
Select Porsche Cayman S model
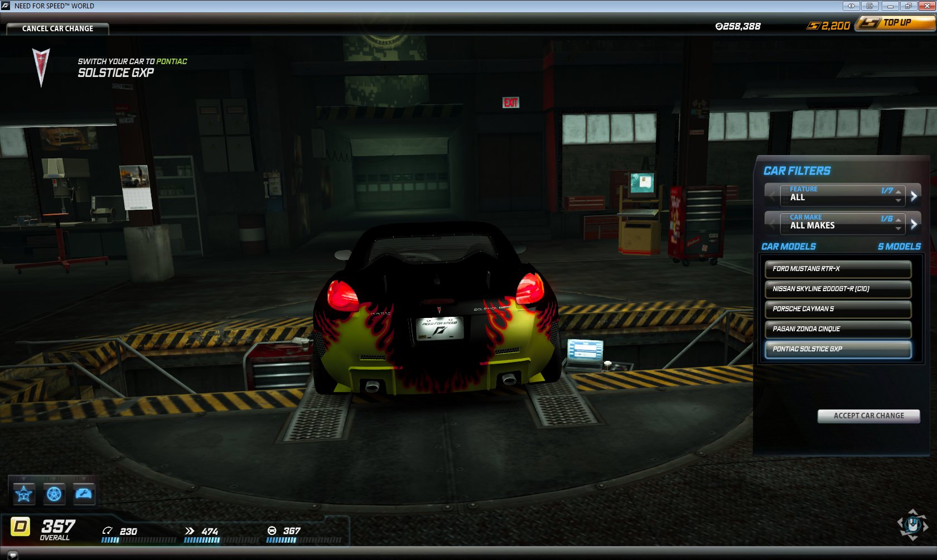(838, 309)
